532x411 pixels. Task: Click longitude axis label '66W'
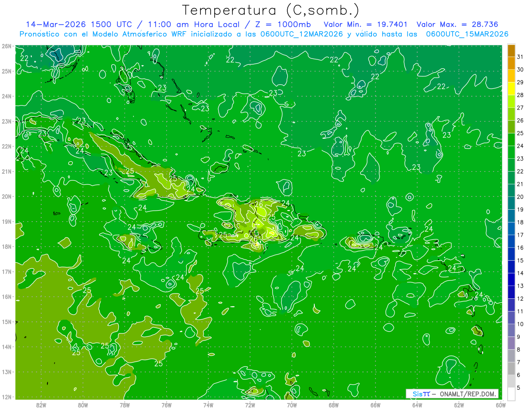375,405
